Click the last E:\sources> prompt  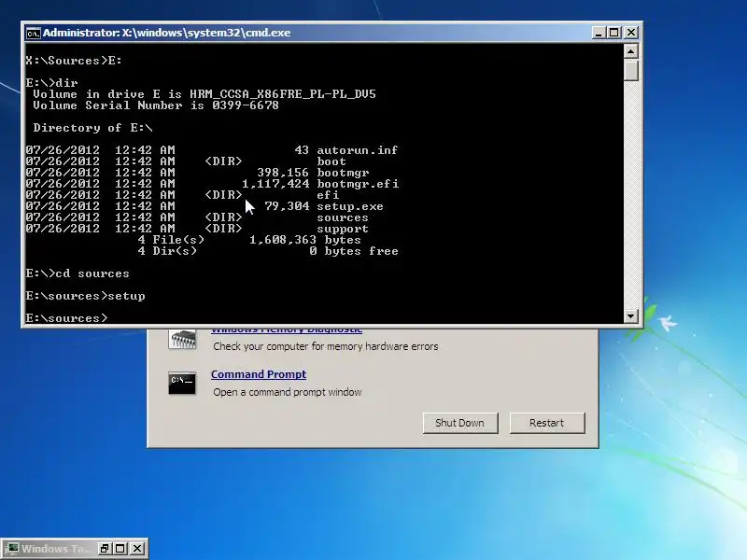pyautogui.click(x=66, y=318)
